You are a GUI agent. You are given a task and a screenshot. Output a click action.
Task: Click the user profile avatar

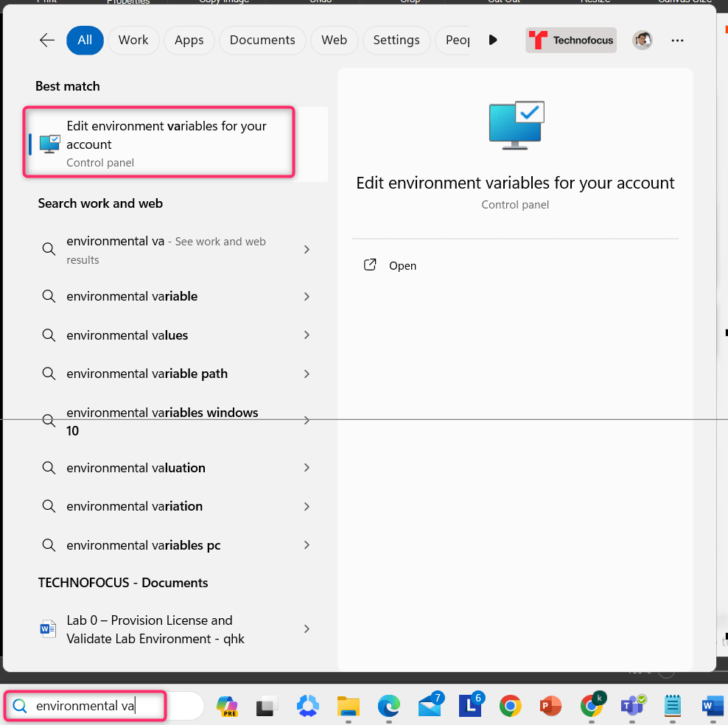pyautogui.click(x=642, y=41)
